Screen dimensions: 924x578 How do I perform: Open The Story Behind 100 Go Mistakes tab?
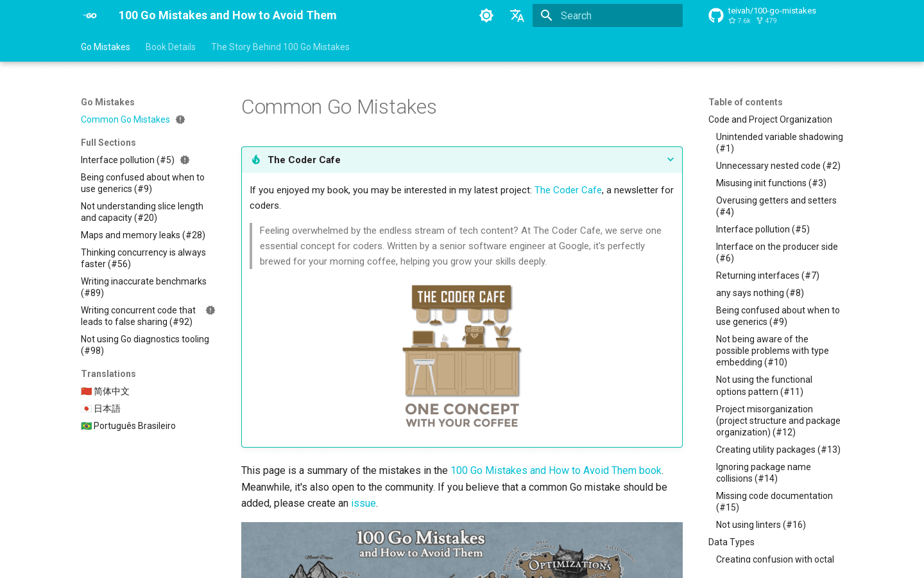click(x=280, y=46)
